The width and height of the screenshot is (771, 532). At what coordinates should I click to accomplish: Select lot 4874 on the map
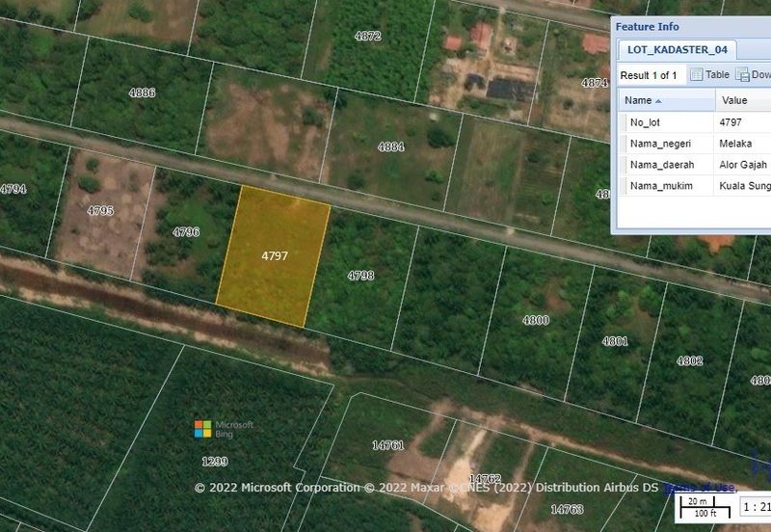point(595,83)
